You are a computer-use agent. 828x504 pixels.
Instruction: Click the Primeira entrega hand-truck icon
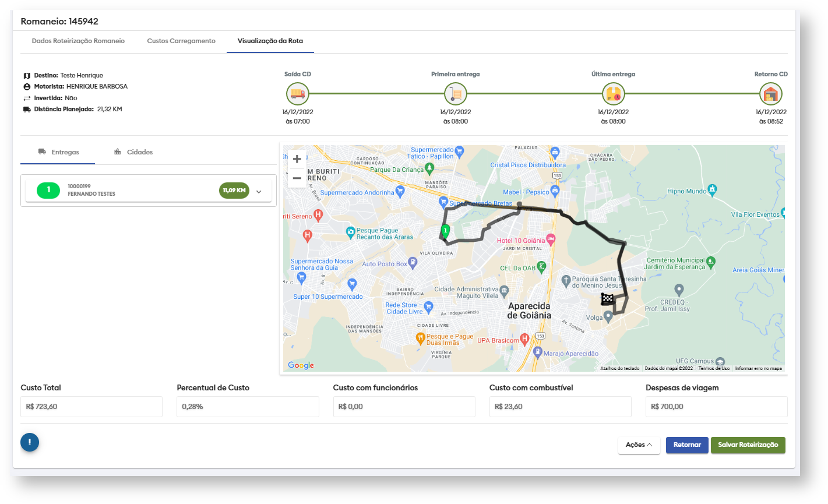[x=455, y=93]
